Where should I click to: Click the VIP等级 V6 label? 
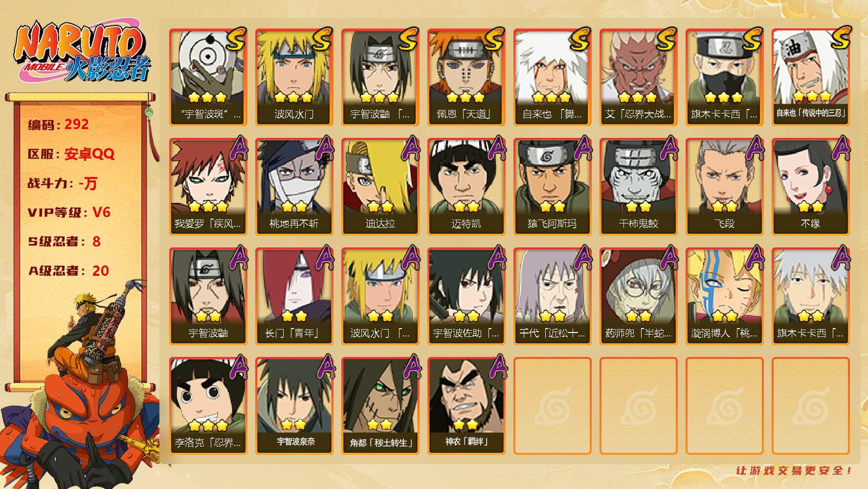coord(69,212)
